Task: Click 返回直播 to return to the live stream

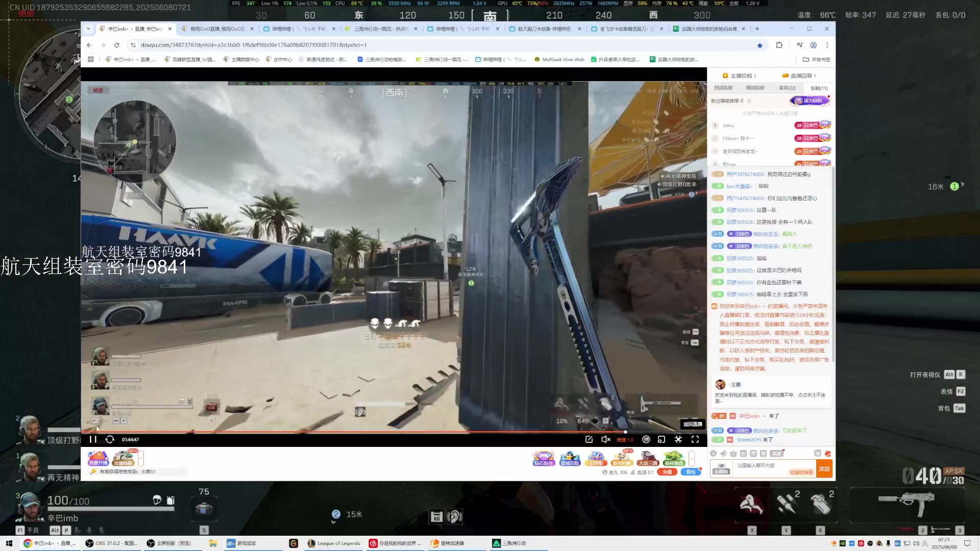Action: 693,424
